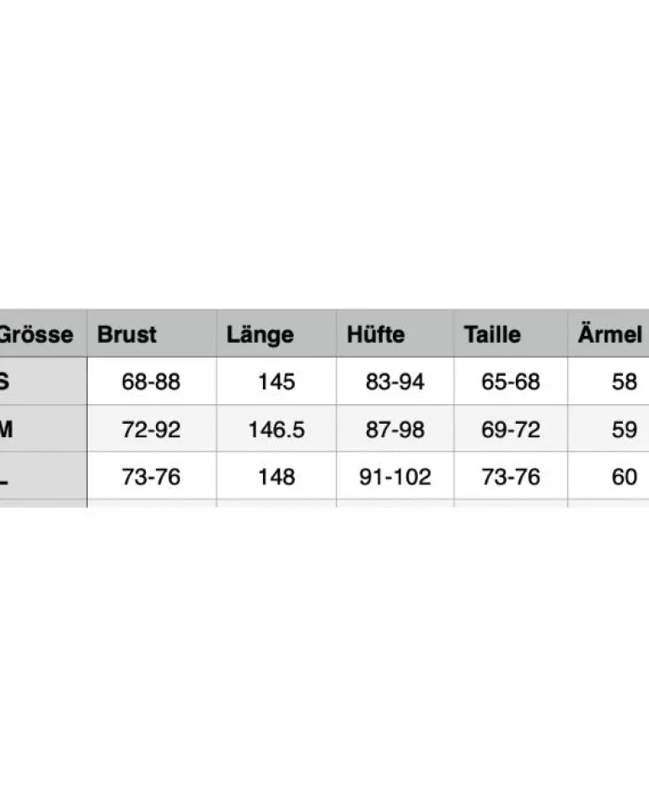Select the Hüfte column header

pyautogui.click(x=375, y=334)
